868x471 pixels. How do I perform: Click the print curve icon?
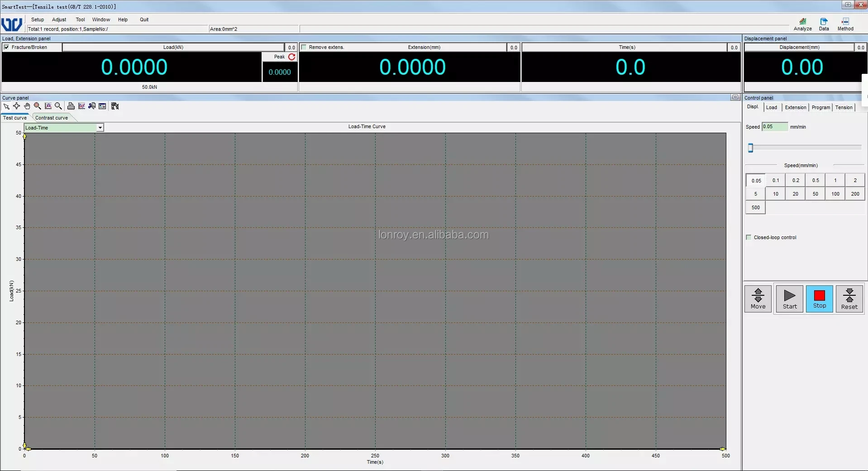pos(71,106)
